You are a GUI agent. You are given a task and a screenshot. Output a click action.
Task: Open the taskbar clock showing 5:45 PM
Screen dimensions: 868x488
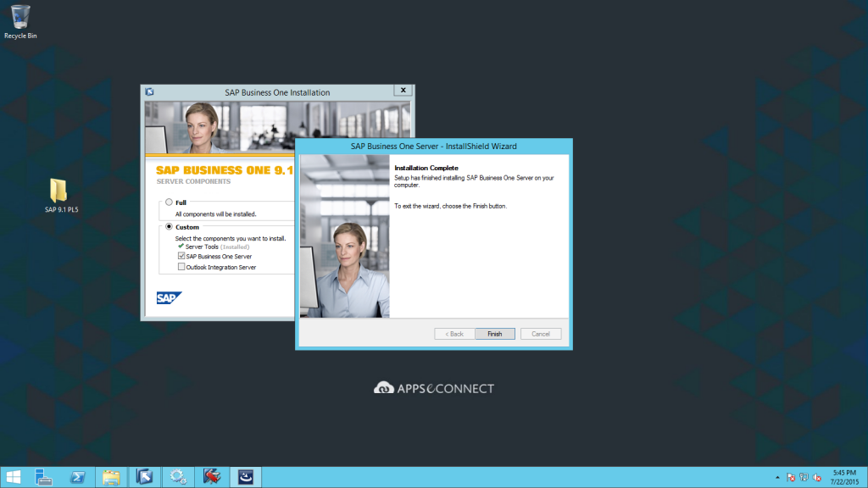pos(844,478)
